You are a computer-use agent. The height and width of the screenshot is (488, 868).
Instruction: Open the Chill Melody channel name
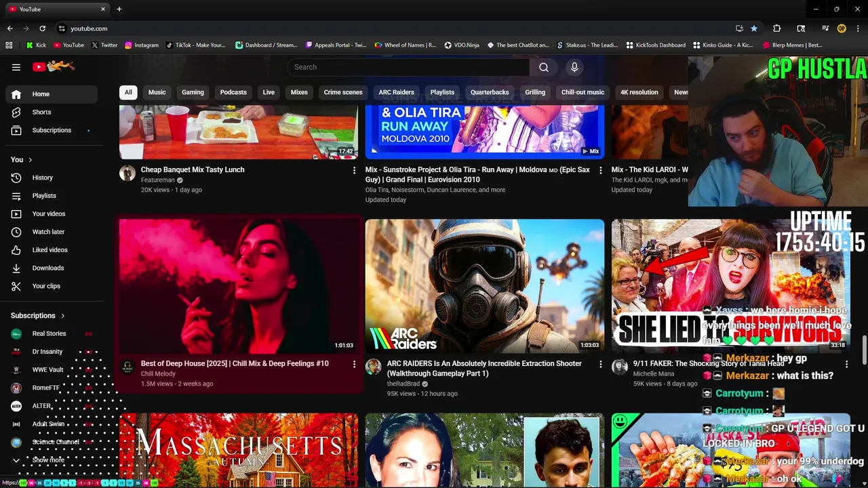(158, 373)
